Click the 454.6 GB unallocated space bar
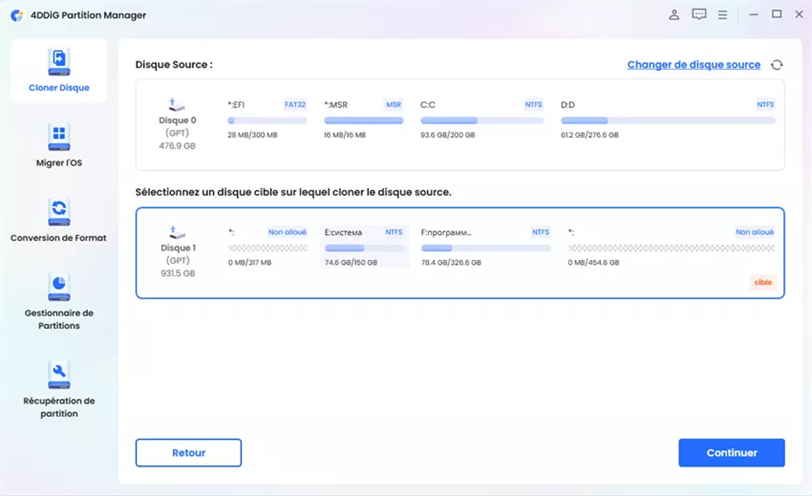 [x=671, y=249]
